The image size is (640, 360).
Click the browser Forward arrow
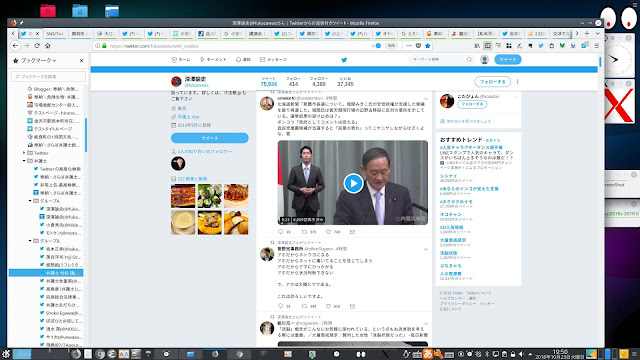(26, 46)
